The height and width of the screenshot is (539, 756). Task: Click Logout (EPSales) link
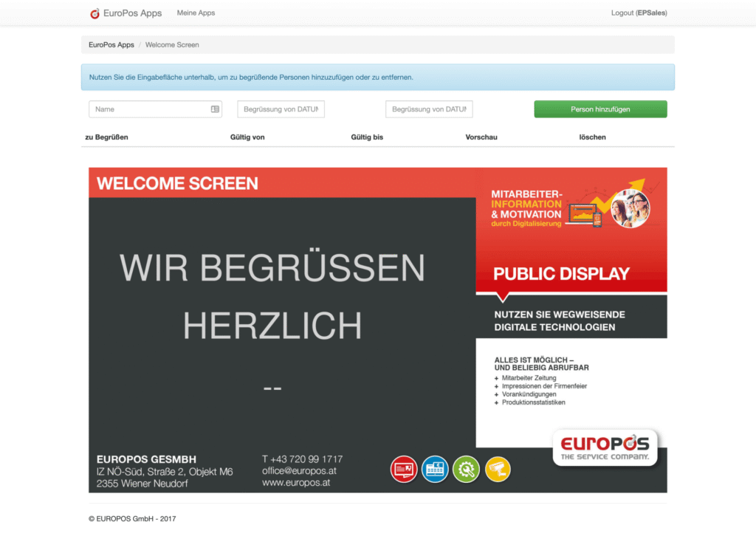point(639,13)
